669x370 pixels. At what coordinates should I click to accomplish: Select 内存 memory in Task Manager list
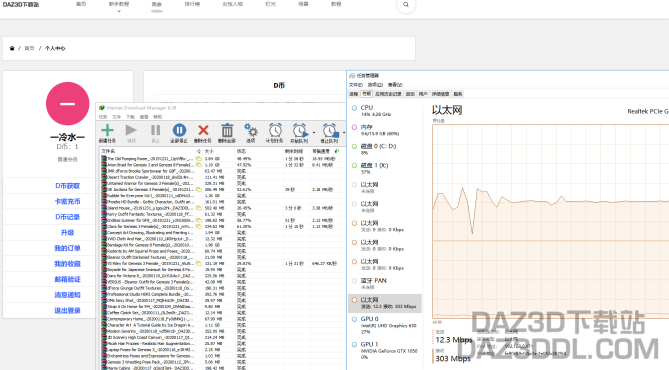pos(385,130)
